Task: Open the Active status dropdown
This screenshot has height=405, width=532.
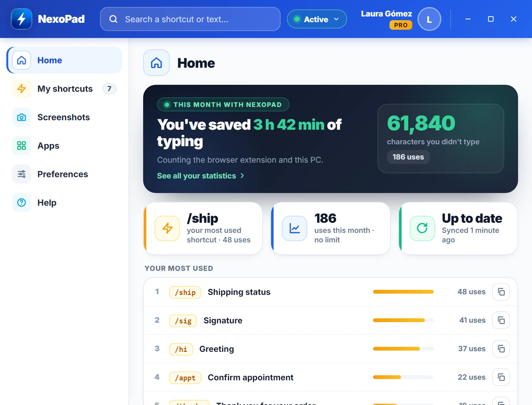Action: click(317, 19)
